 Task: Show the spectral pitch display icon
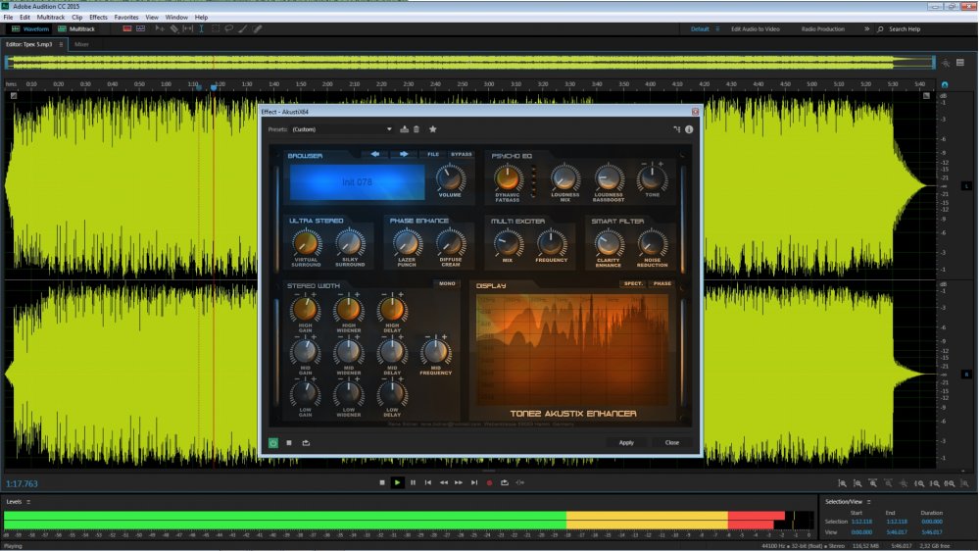[140, 28]
